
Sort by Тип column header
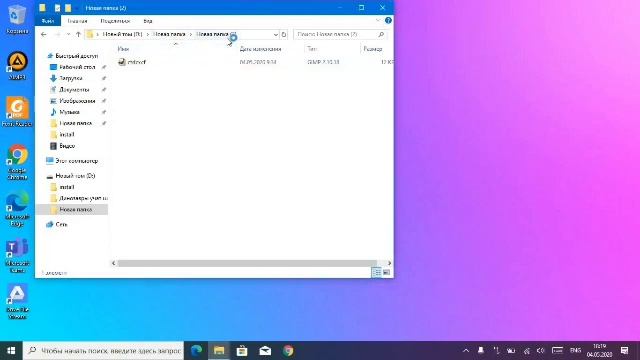coord(312,49)
